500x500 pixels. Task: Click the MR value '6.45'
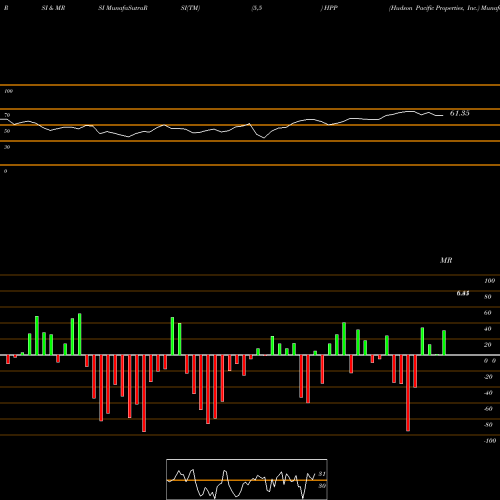click(x=463, y=293)
